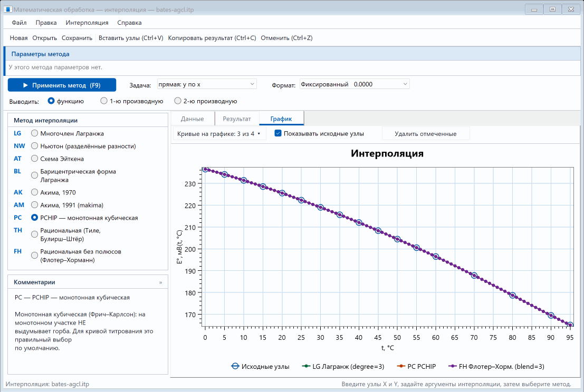Select the Схема Эйткена radio button
Image resolution: width=584 pixels, height=392 pixels.
pos(35,159)
